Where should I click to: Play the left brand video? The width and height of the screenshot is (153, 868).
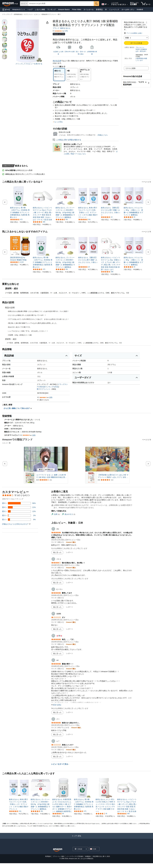pos(46,459)
